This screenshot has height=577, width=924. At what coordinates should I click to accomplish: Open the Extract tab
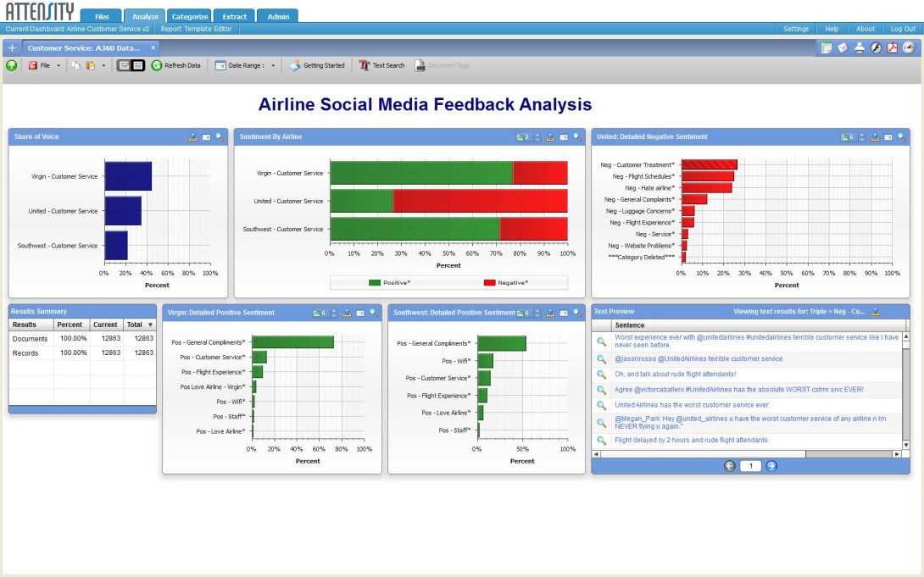point(235,16)
